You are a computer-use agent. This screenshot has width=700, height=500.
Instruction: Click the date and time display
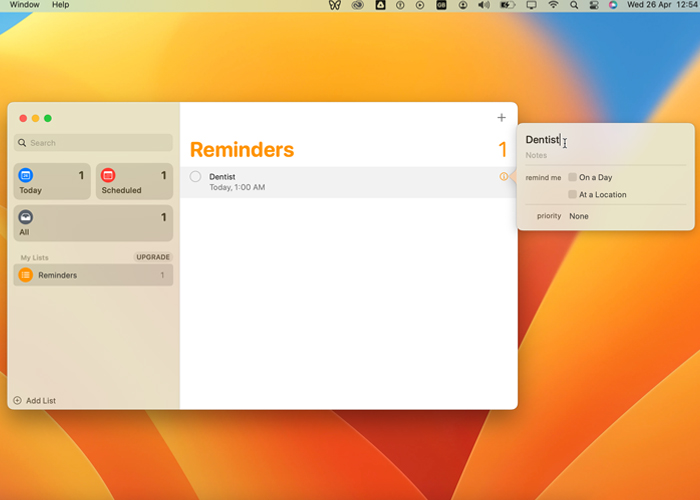[x=662, y=4]
